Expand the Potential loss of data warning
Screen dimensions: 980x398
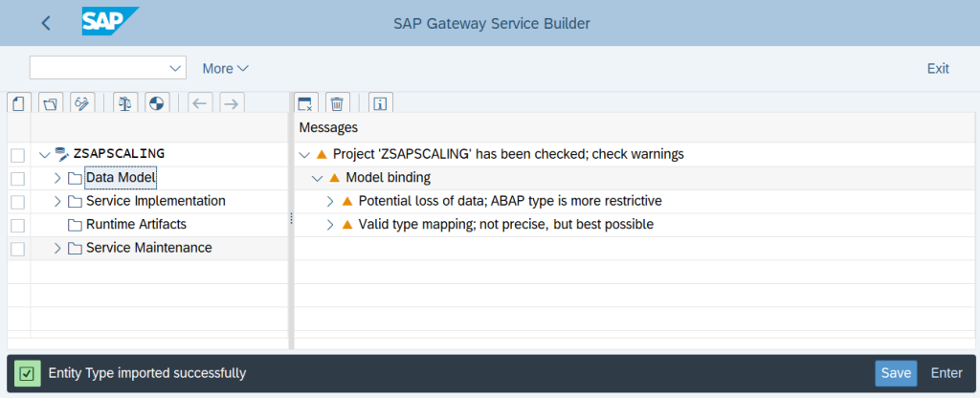click(331, 201)
